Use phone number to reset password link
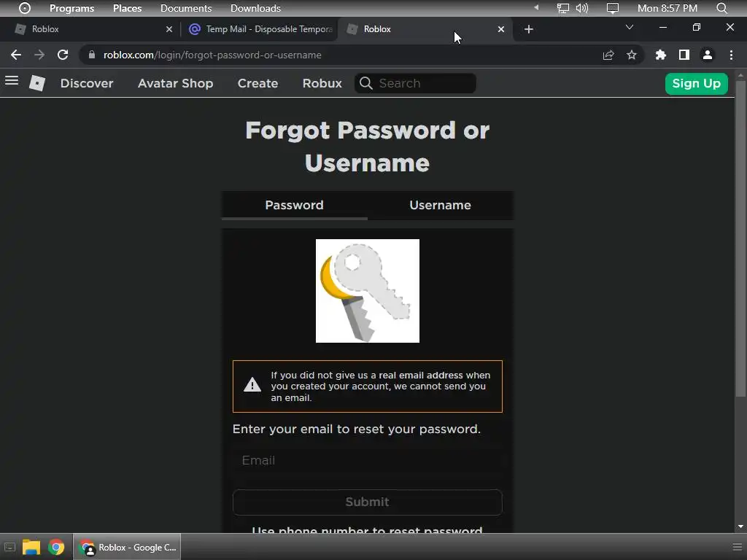747x560 pixels. (x=368, y=529)
